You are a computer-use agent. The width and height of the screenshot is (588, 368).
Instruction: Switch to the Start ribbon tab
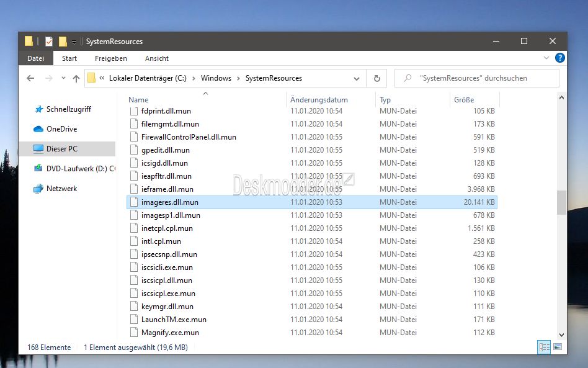pos(69,58)
